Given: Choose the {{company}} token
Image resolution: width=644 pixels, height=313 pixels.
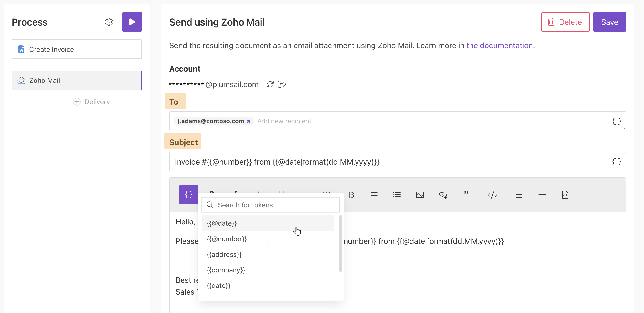Looking at the screenshot, I should [268, 270].
